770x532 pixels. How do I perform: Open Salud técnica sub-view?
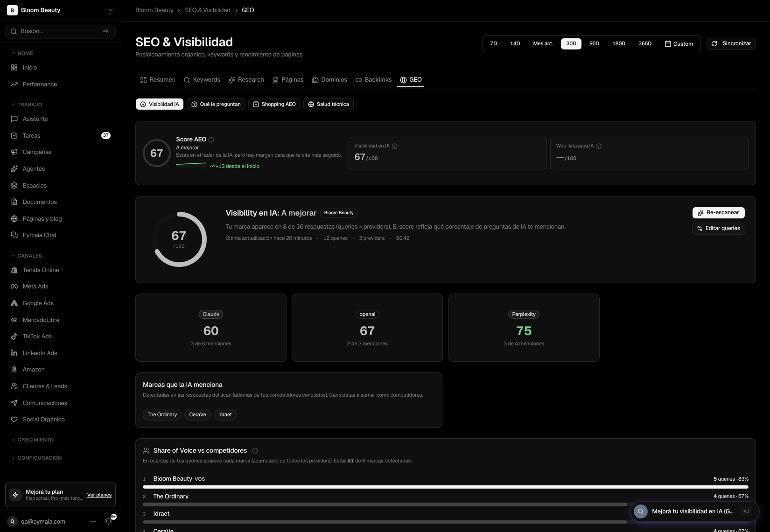tap(329, 105)
